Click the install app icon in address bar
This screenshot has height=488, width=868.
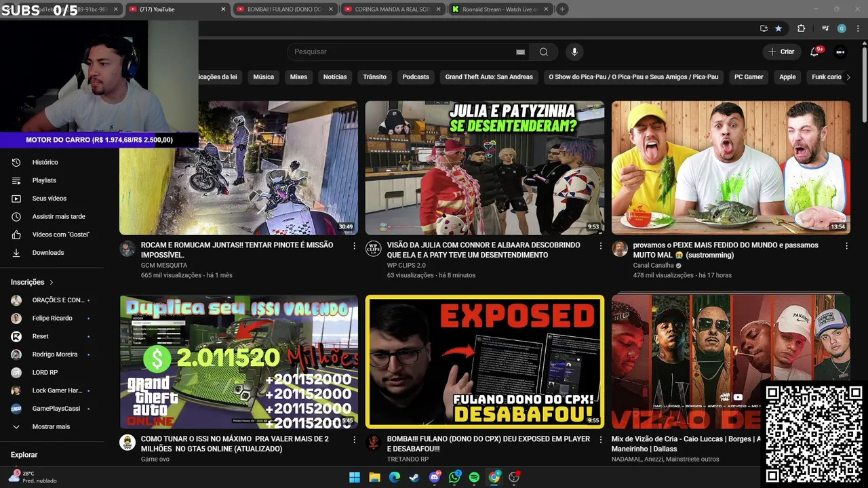pyautogui.click(x=764, y=28)
